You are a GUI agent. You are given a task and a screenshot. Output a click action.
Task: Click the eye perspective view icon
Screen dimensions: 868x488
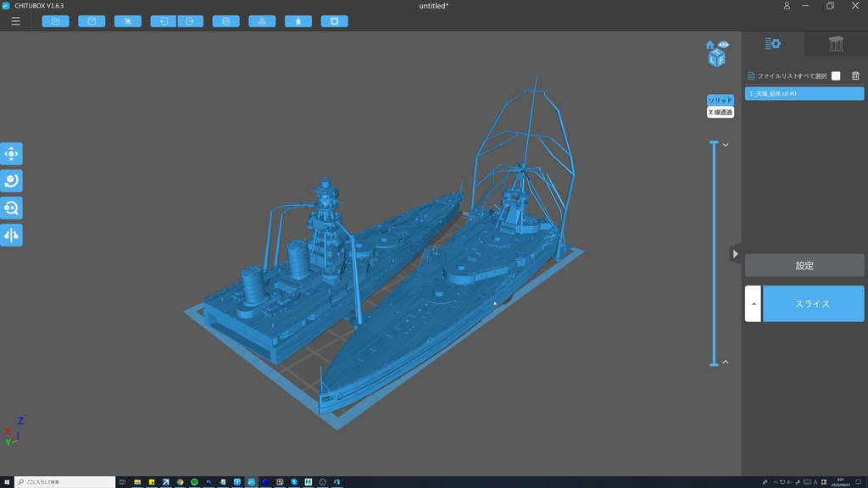[724, 44]
